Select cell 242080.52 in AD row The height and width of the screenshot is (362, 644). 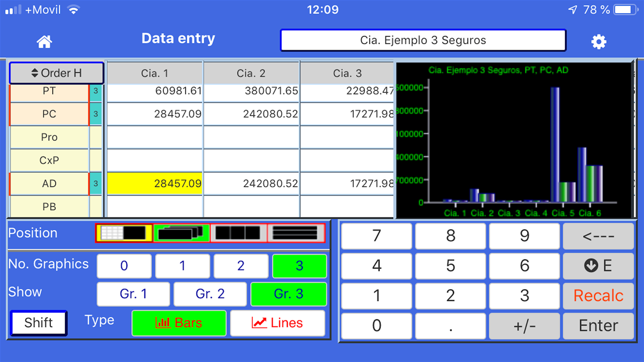coord(251,184)
